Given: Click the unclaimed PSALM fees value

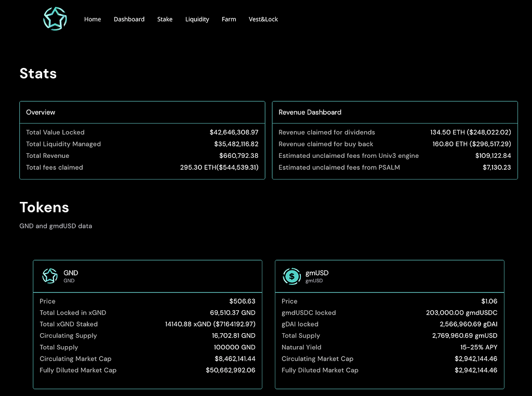Looking at the screenshot, I should pyautogui.click(x=497, y=167).
